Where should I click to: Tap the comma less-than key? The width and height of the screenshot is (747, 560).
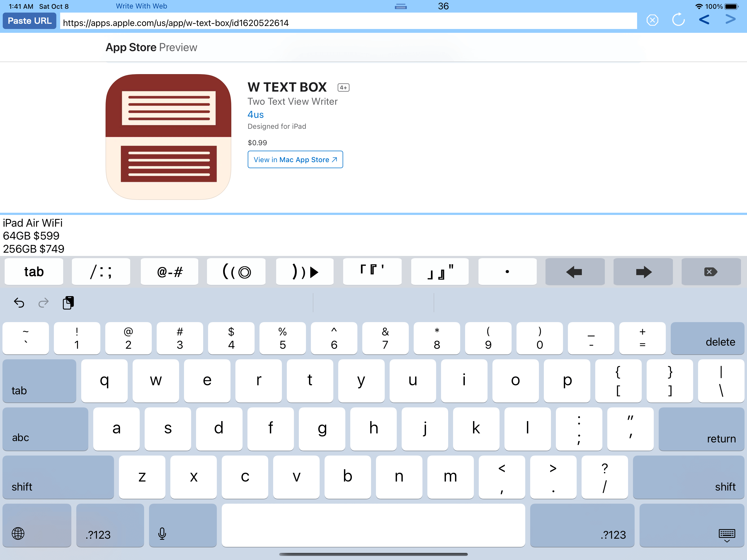pos(502,477)
